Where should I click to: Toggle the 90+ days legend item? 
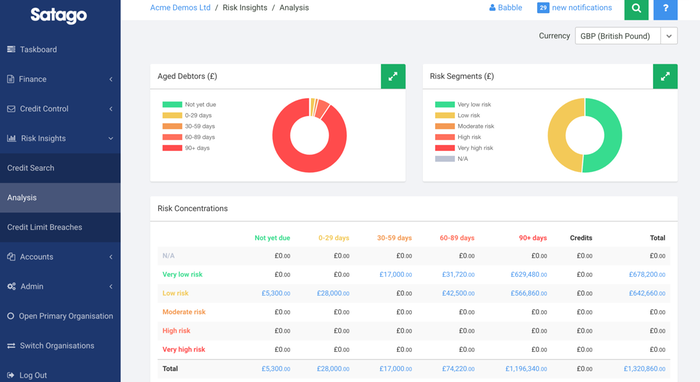186,148
